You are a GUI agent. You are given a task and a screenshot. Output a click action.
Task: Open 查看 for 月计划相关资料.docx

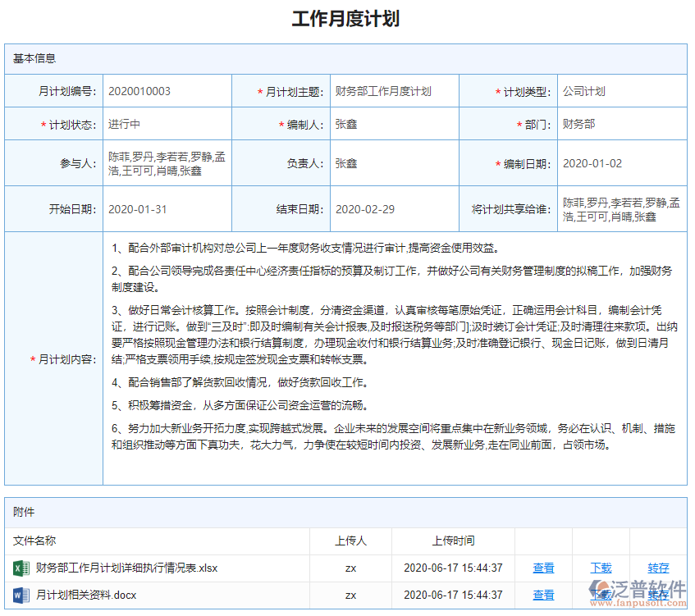coord(543,594)
